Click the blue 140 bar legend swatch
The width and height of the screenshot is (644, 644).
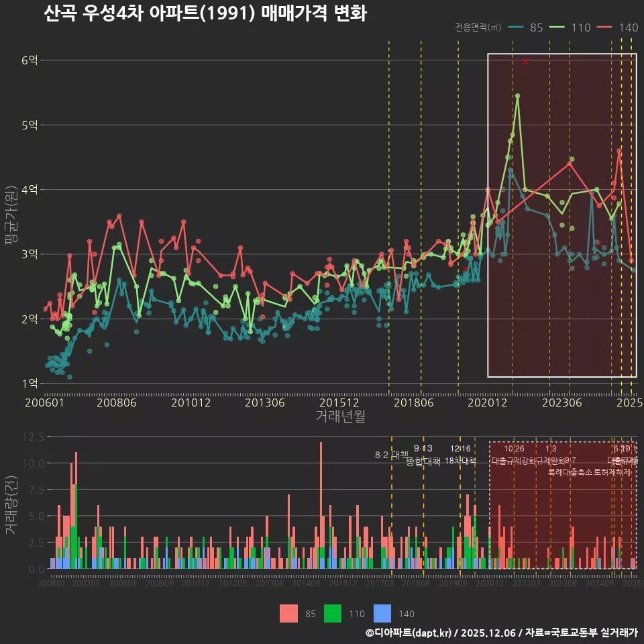(x=382, y=613)
